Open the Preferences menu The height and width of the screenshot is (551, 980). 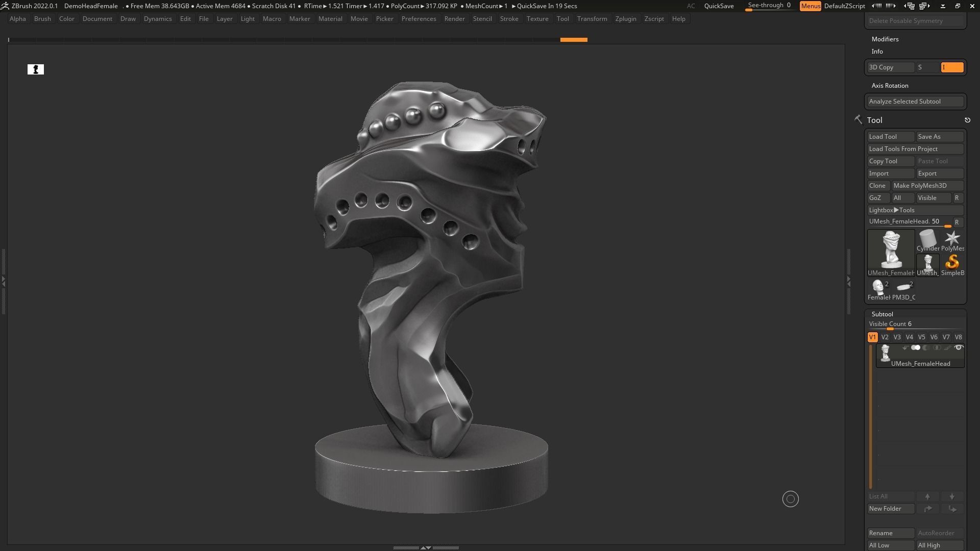(419, 19)
